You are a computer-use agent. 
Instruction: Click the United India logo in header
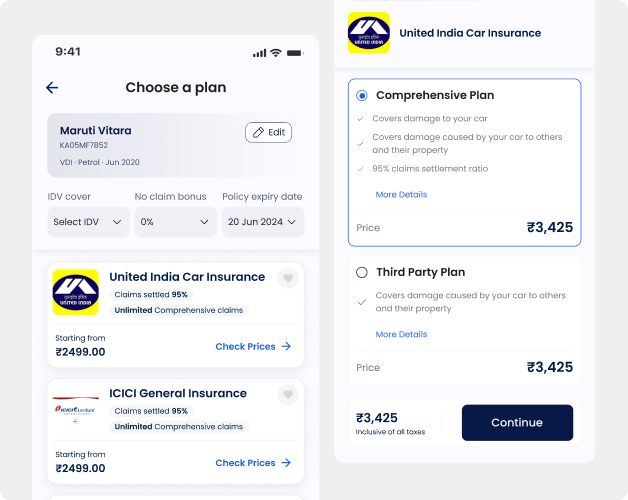pyautogui.click(x=368, y=33)
